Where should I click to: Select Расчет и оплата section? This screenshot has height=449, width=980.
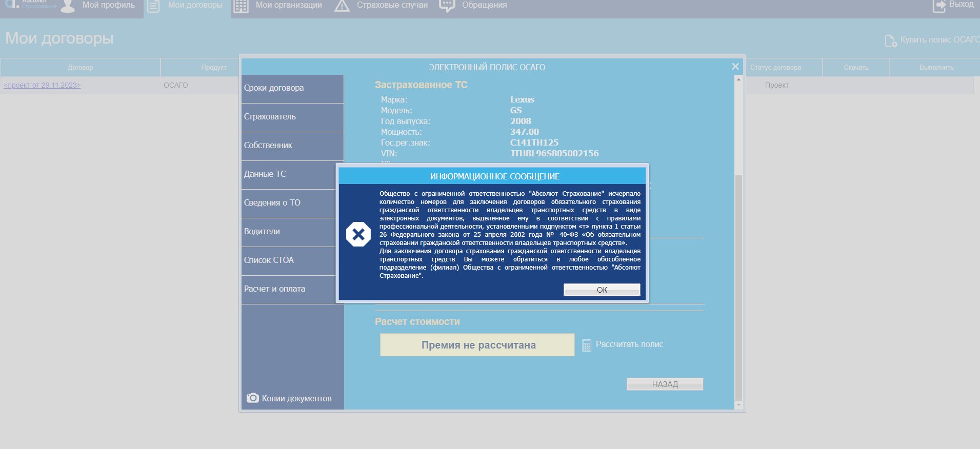(289, 289)
